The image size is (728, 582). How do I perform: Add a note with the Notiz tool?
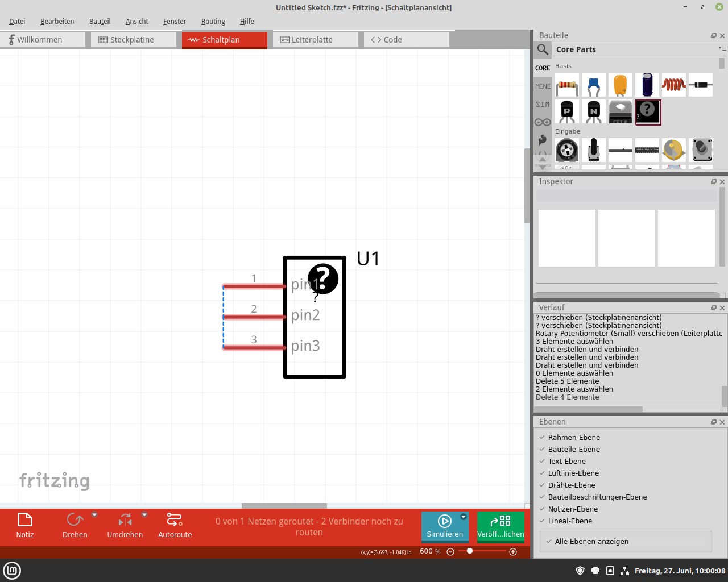(x=25, y=526)
